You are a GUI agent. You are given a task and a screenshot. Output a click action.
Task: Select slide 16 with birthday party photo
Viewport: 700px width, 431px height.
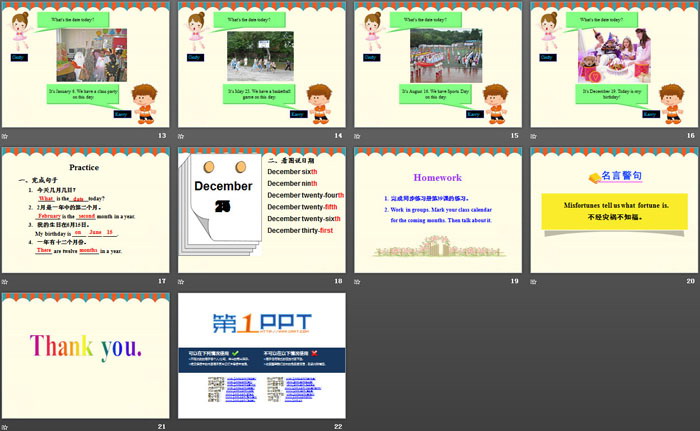[x=613, y=66]
